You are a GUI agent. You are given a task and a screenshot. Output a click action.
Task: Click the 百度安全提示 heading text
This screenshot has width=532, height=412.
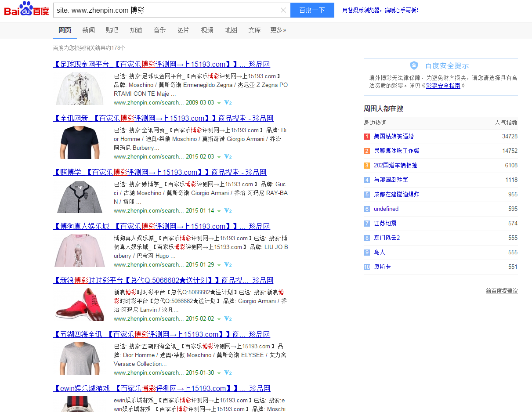tap(447, 66)
